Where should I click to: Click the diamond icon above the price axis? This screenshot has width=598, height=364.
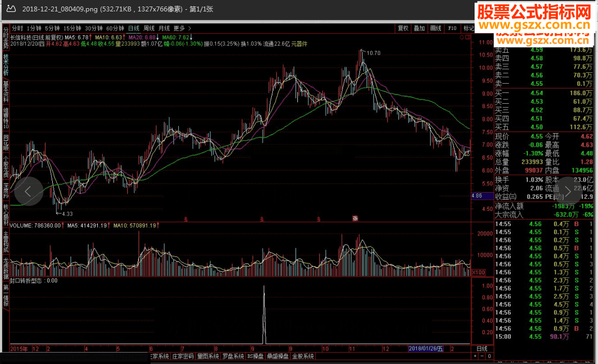click(462, 37)
